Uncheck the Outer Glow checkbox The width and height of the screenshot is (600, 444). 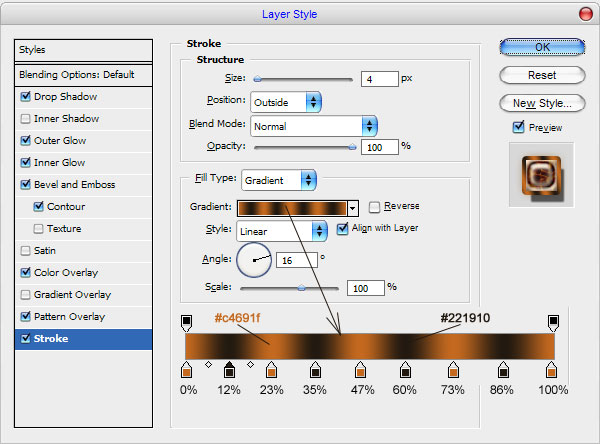(26, 140)
